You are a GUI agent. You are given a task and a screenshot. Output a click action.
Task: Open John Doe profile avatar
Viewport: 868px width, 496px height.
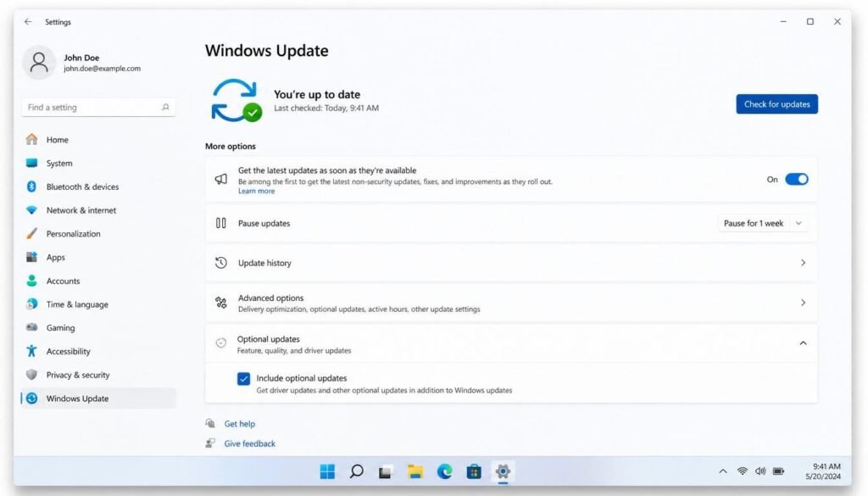coord(39,62)
